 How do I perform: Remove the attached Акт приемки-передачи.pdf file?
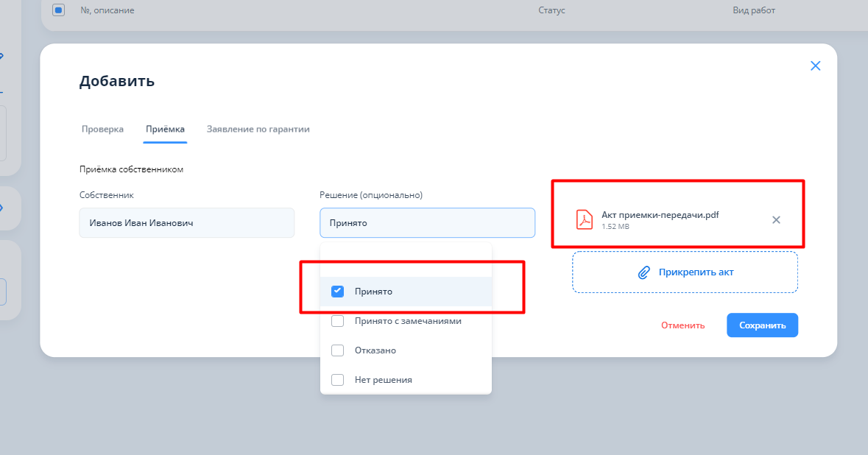pos(776,219)
